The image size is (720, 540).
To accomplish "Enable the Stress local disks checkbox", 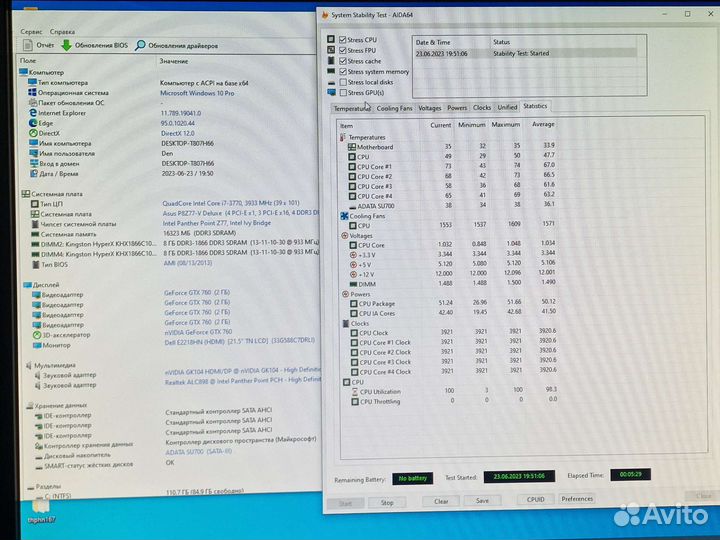I will pyautogui.click(x=343, y=82).
